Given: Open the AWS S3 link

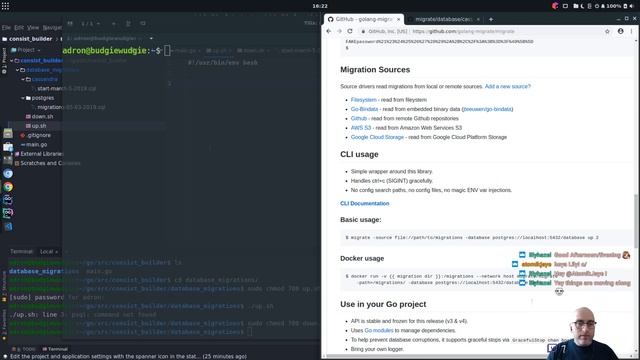Looking at the screenshot, I should click(x=361, y=128).
